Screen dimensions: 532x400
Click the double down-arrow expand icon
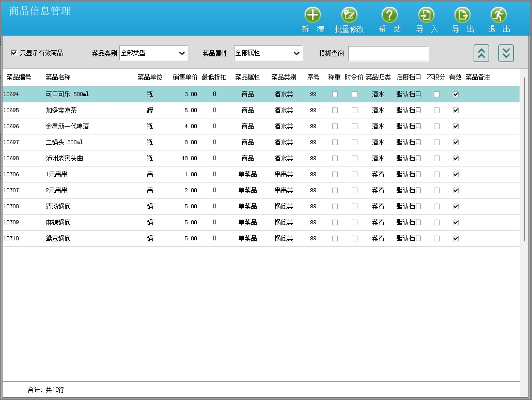pyautogui.click(x=506, y=53)
